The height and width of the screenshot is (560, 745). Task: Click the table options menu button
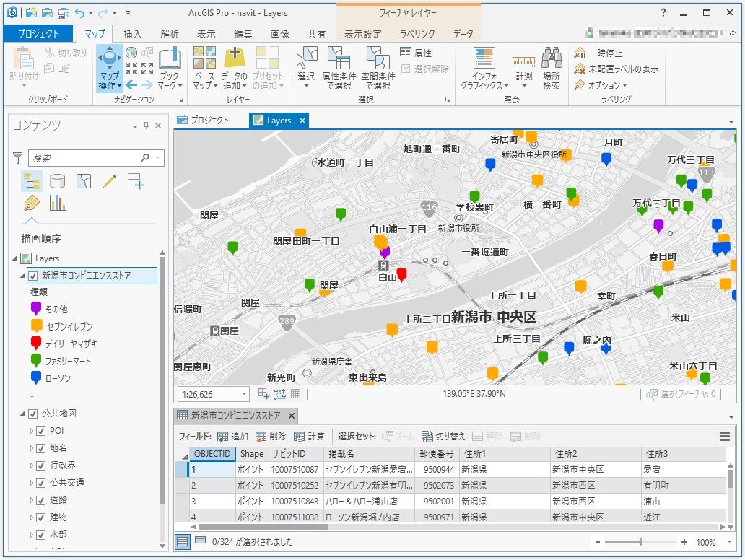pyautogui.click(x=725, y=436)
